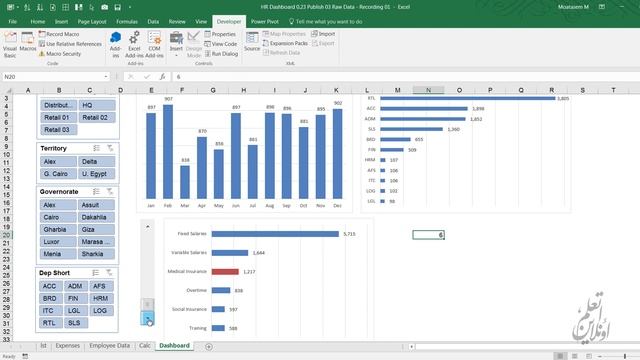Expand the Insert controls dropdown
The height and width of the screenshot is (360, 640).
[176, 44]
